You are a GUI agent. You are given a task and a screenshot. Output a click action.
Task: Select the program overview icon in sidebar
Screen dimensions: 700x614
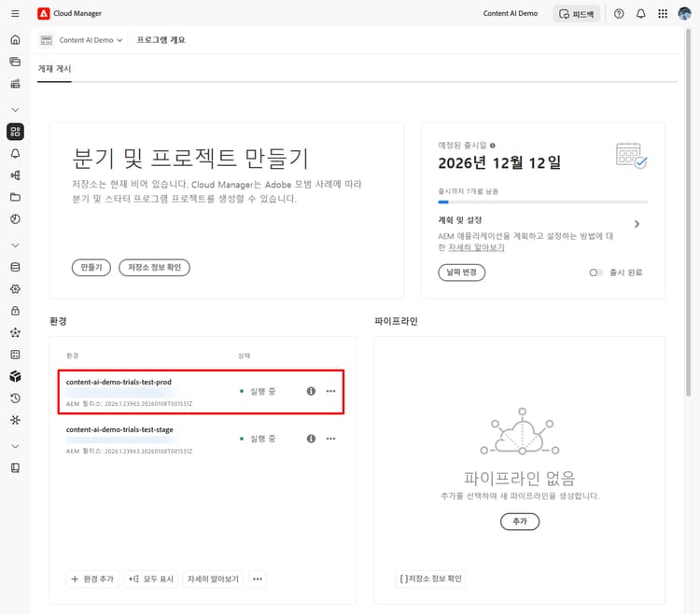click(x=15, y=132)
